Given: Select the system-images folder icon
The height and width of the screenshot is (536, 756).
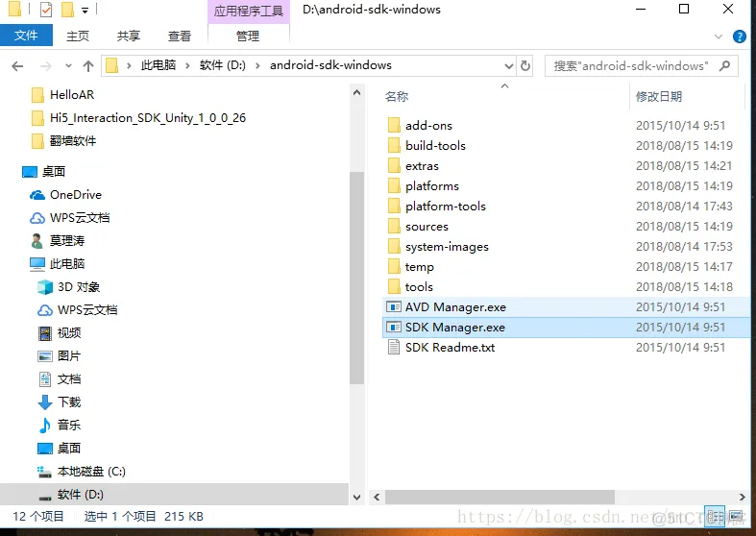Looking at the screenshot, I should 394,247.
